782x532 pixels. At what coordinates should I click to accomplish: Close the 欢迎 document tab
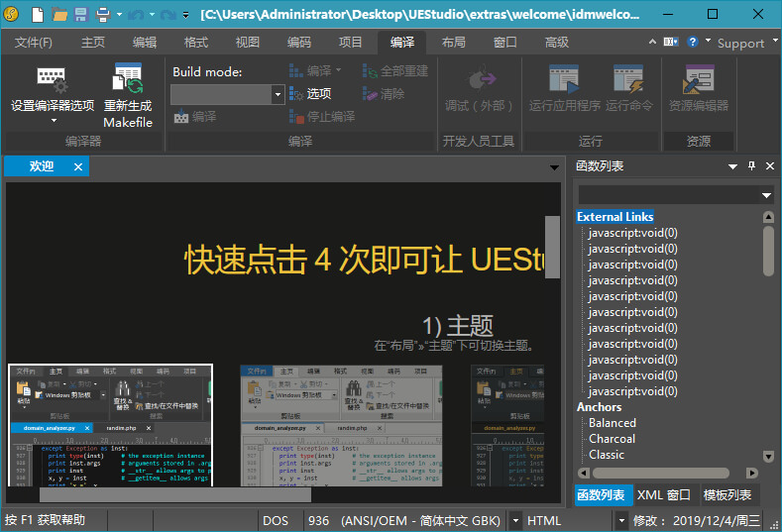(x=78, y=166)
